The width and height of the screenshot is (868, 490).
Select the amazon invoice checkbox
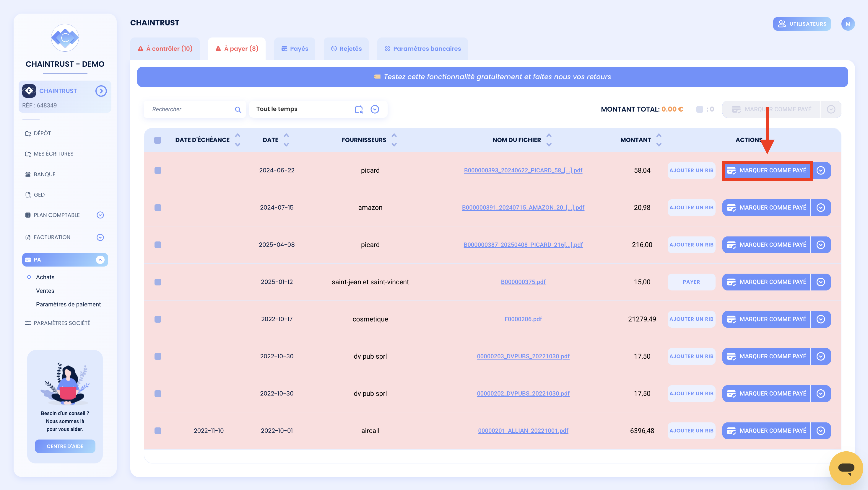coord(158,208)
